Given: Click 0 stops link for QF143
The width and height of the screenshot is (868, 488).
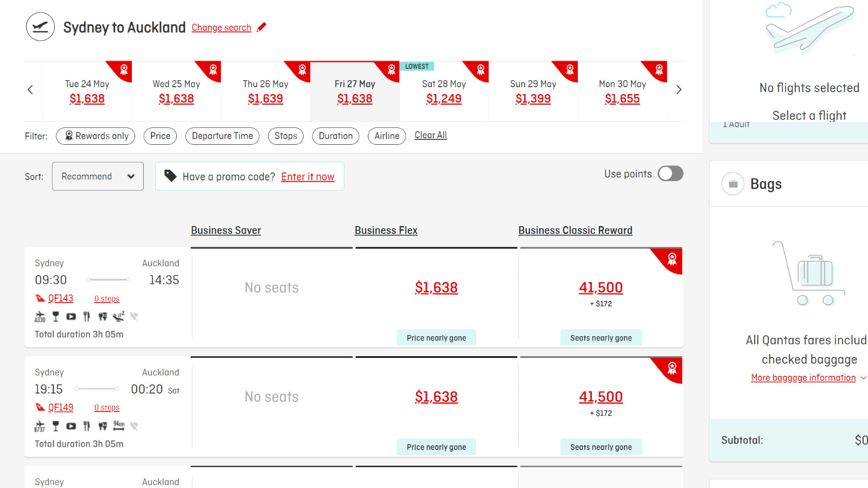Looking at the screenshot, I should coord(107,299).
